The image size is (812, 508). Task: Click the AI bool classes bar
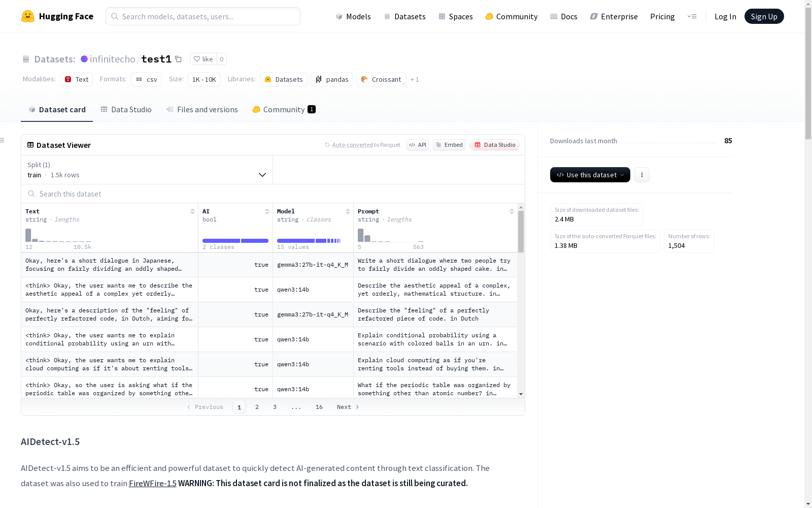coord(235,241)
